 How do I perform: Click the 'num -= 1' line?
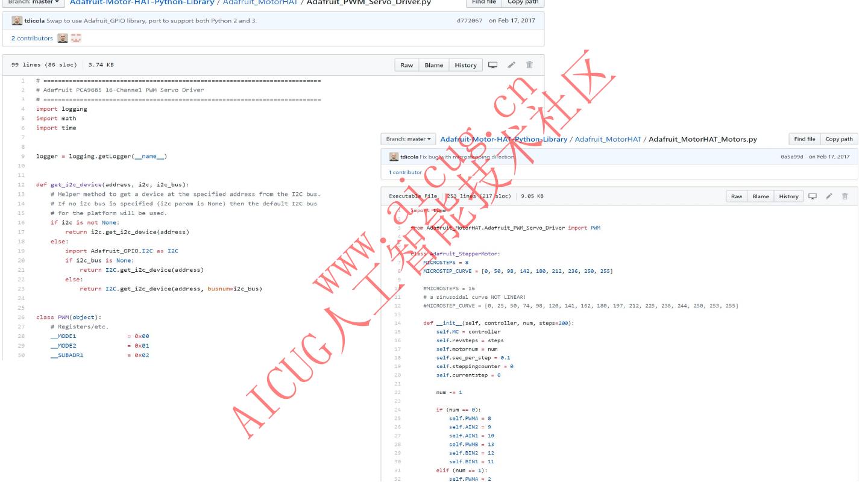click(449, 392)
